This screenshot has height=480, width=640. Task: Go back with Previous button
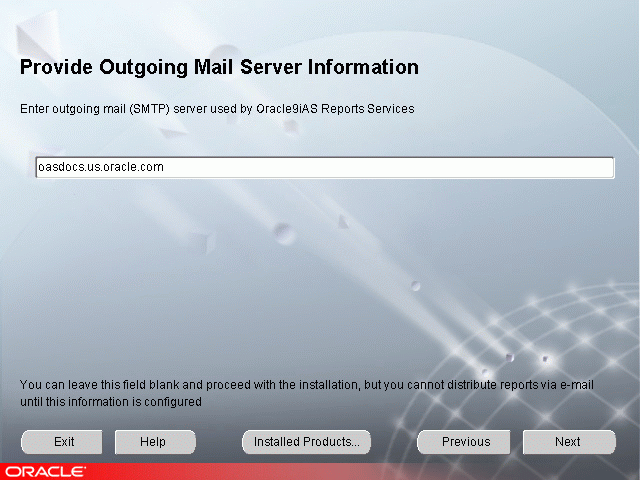(464, 442)
